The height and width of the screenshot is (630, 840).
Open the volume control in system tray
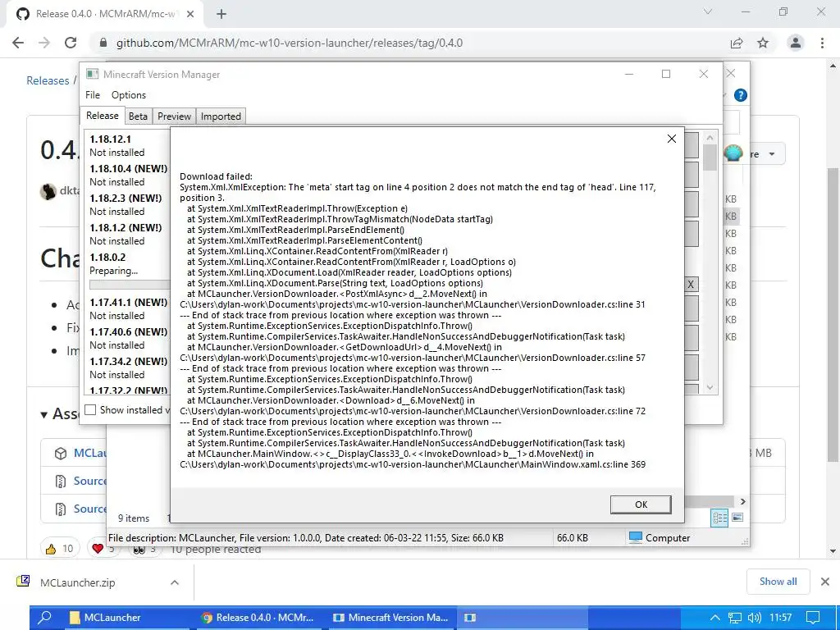coord(755,618)
